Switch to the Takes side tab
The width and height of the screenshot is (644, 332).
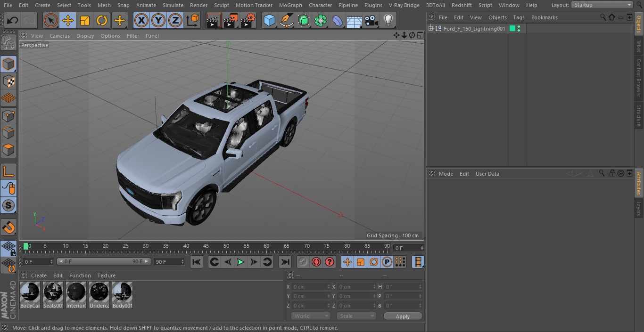click(639, 46)
